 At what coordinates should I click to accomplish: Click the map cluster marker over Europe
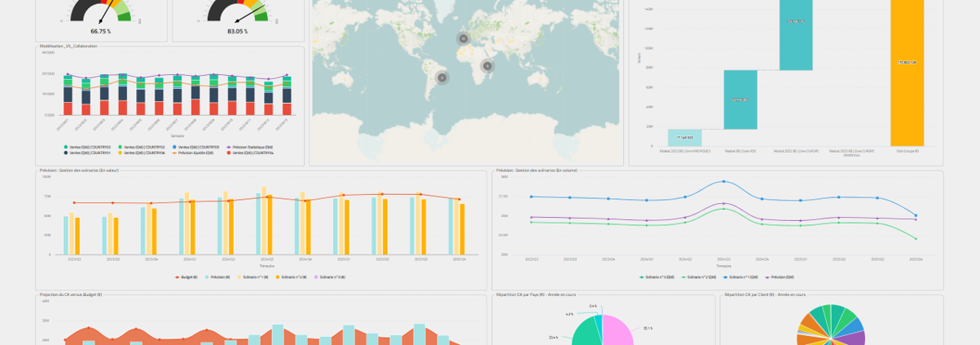[x=463, y=38]
